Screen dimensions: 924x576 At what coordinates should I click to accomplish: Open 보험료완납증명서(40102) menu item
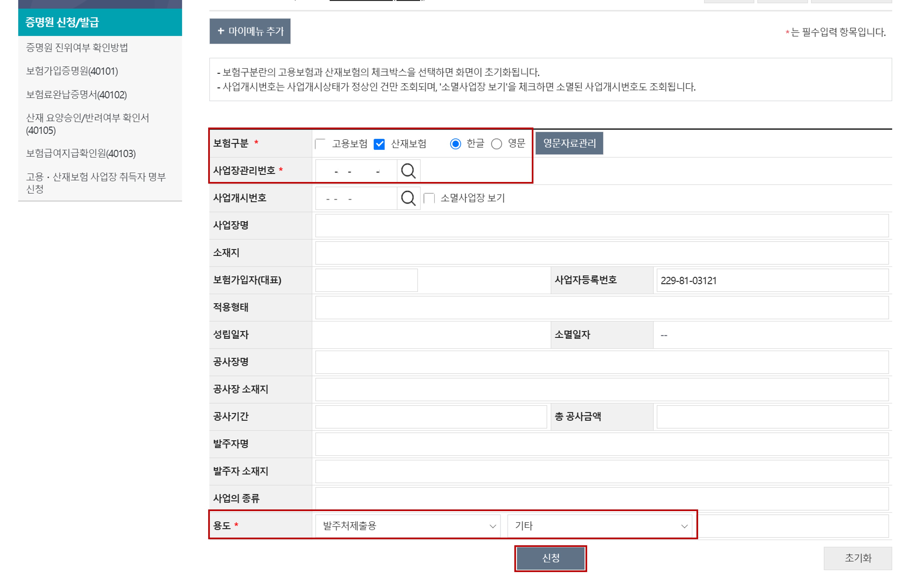pos(76,95)
